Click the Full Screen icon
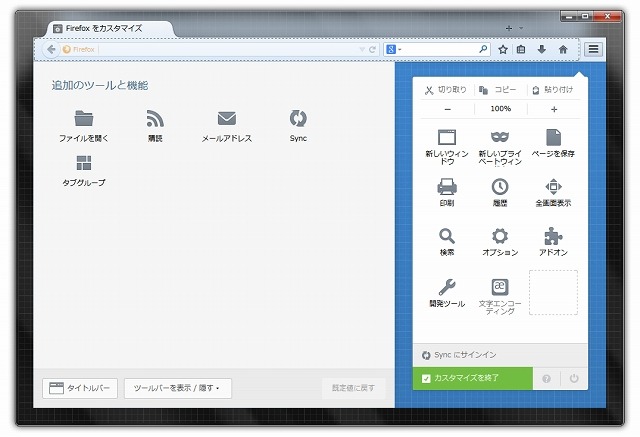The width and height of the screenshot is (640, 437). tap(553, 186)
